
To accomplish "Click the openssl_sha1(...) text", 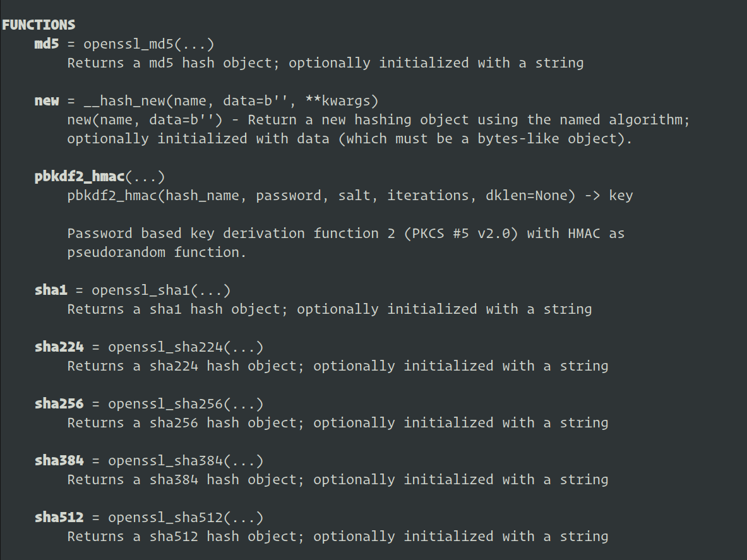I will 161,290.
